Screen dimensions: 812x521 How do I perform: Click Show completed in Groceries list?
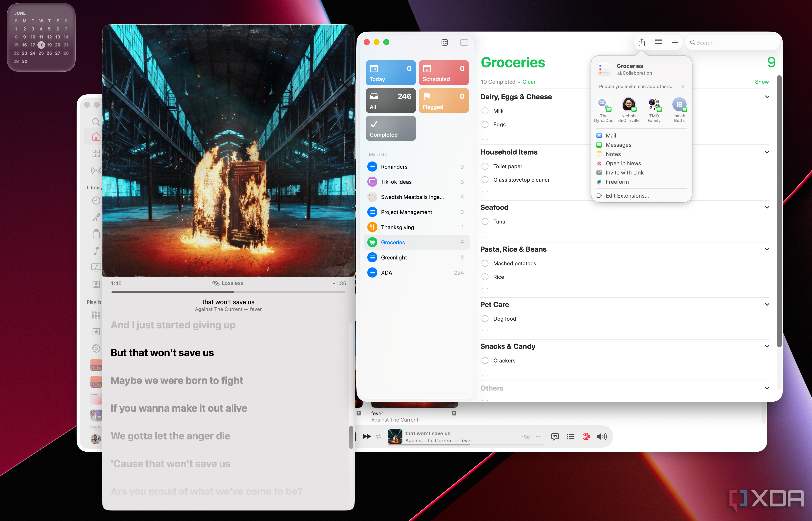click(762, 82)
